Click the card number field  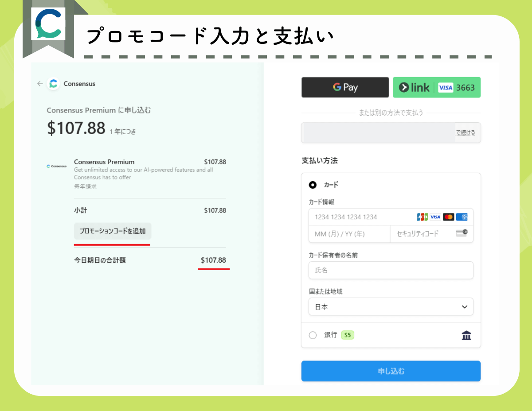[x=391, y=217]
